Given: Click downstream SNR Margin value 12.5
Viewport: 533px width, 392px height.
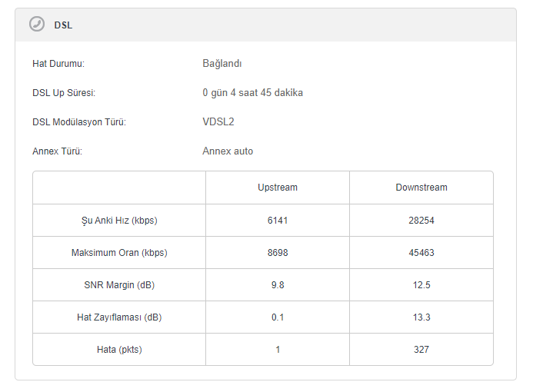Looking at the screenshot, I should pyautogui.click(x=421, y=285).
